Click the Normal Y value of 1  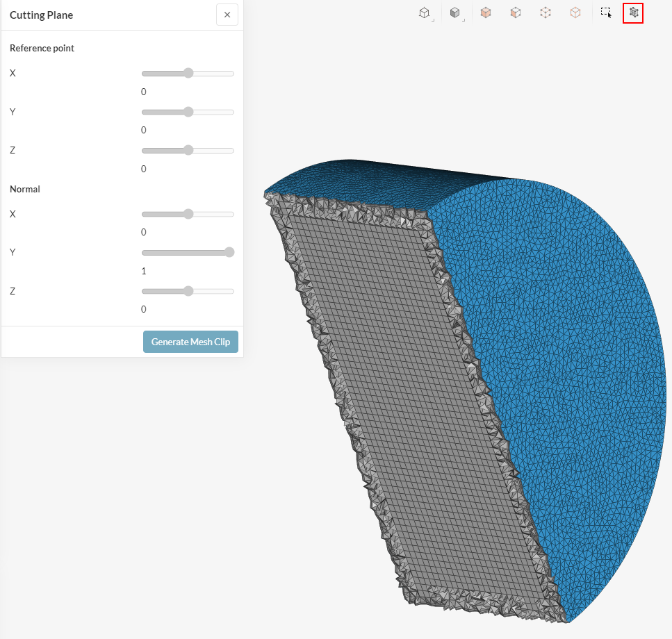tap(144, 271)
